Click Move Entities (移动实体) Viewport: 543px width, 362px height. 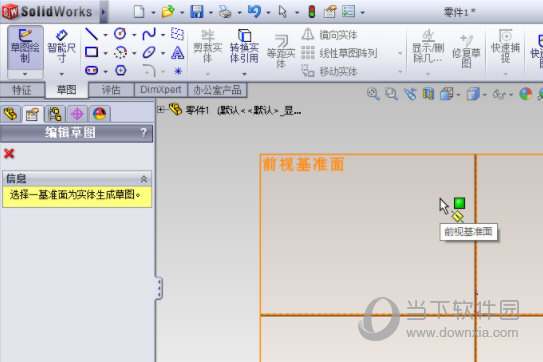point(329,71)
